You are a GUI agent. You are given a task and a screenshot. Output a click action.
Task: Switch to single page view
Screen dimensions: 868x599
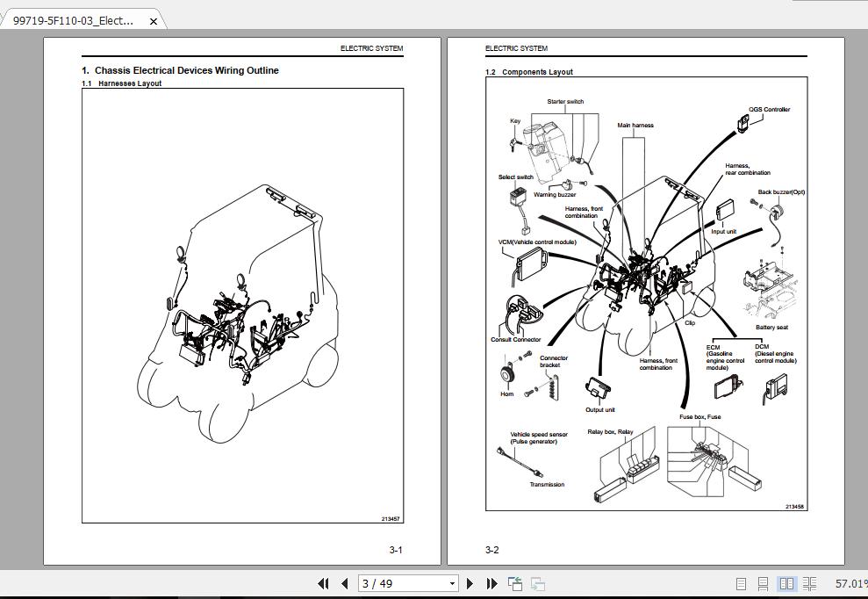click(x=742, y=583)
